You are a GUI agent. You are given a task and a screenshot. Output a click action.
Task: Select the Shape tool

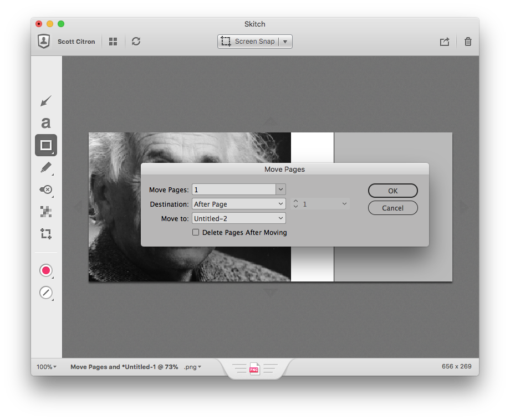(45, 145)
